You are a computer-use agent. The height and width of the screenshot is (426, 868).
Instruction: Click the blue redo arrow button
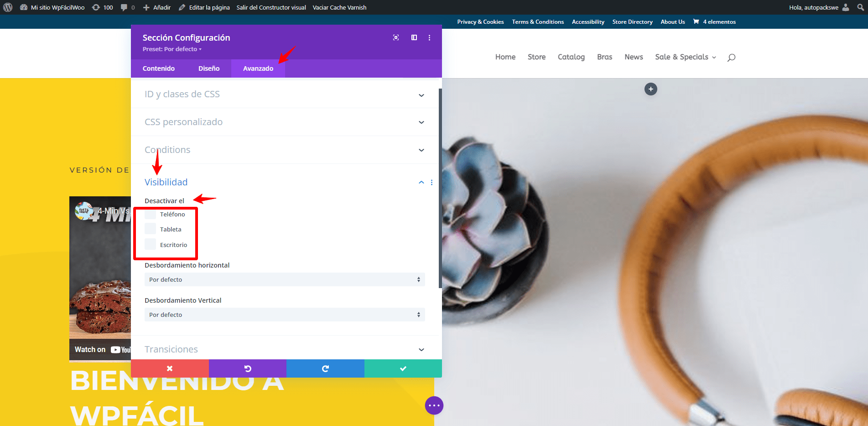click(325, 368)
